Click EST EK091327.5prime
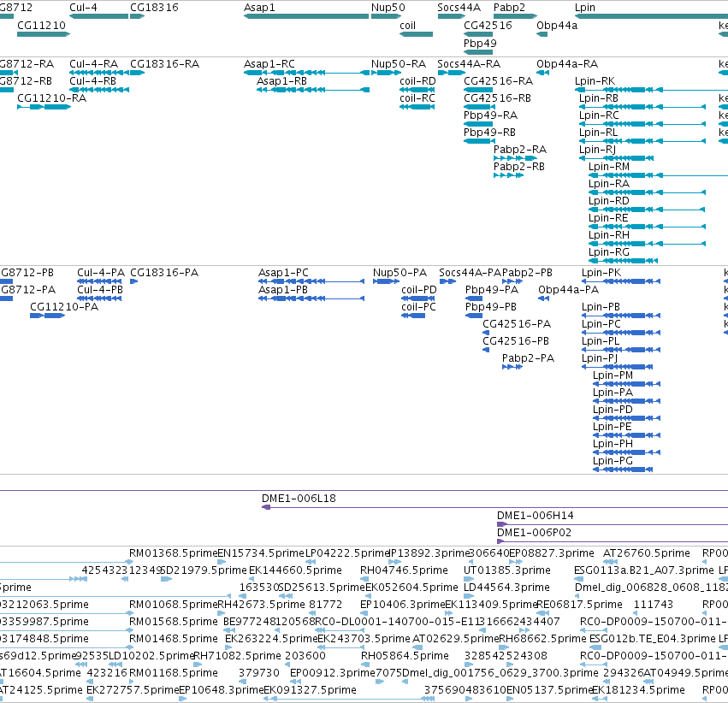Image resolution: width=728 pixels, height=703 pixels. pyautogui.click(x=310, y=690)
